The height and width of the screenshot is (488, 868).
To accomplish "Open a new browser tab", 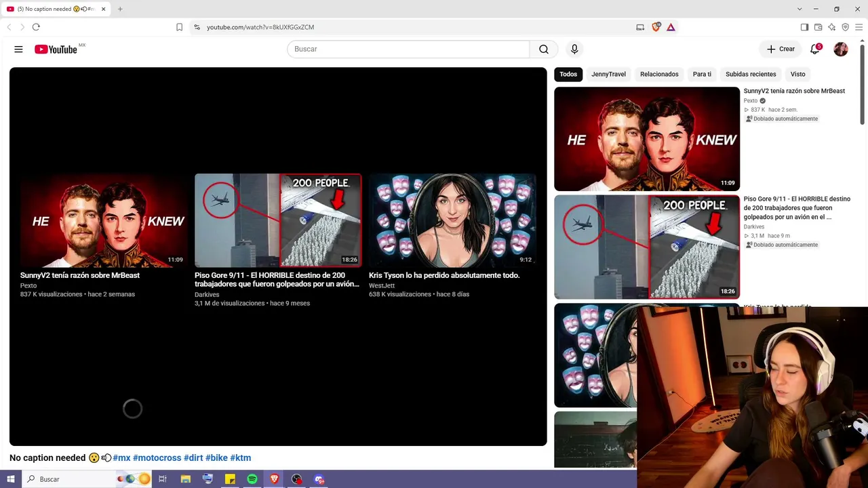I will [120, 9].
